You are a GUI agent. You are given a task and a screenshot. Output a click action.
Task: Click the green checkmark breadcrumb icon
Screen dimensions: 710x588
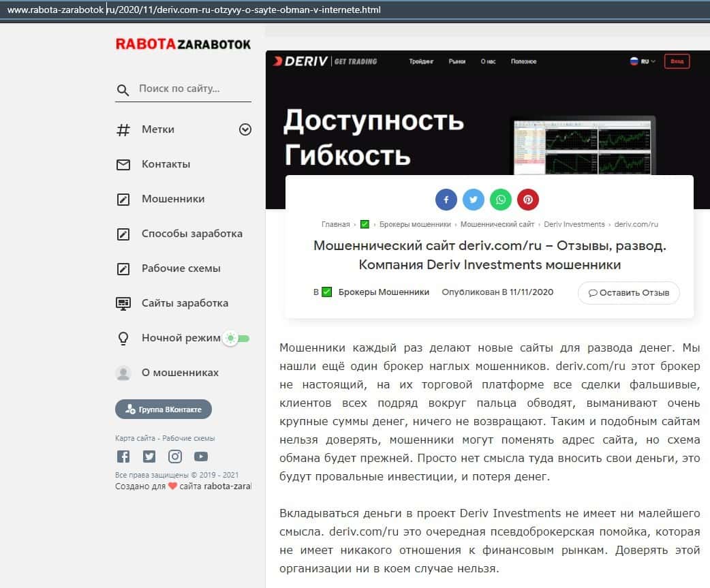click(365, 224)
